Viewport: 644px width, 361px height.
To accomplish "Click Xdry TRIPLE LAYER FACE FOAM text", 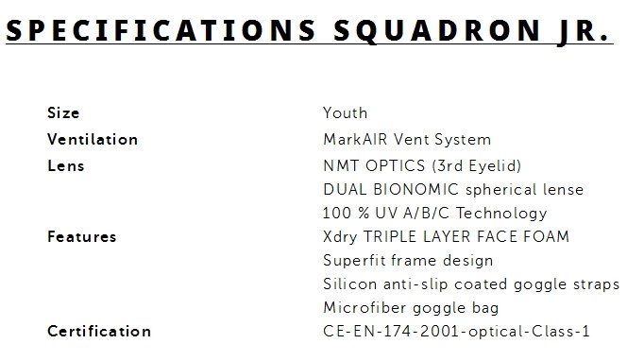I will [446, 237].
